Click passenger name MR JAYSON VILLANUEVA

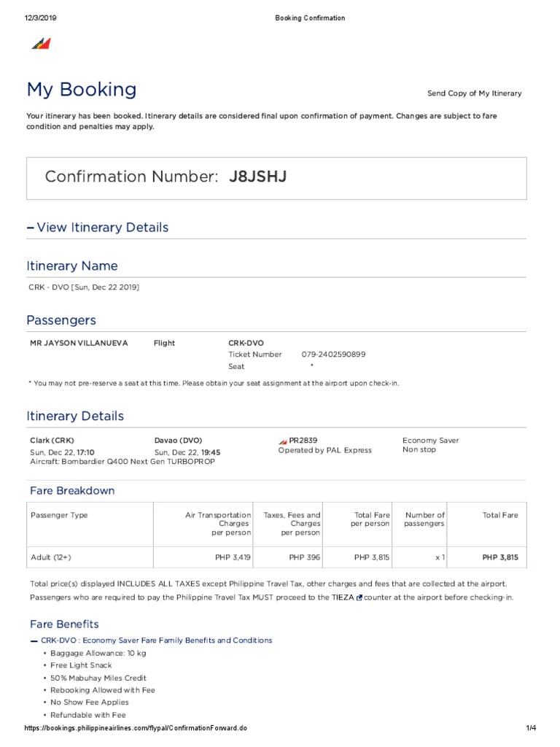pyautogui.click(x=78, y=343)
